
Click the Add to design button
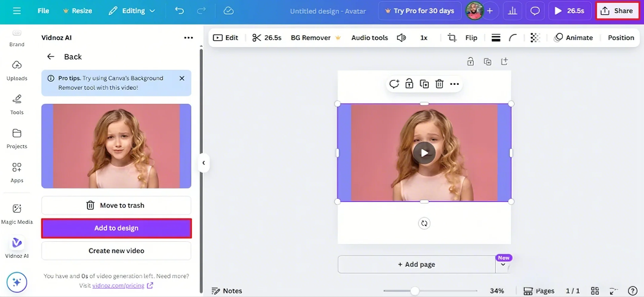[116, 228]
